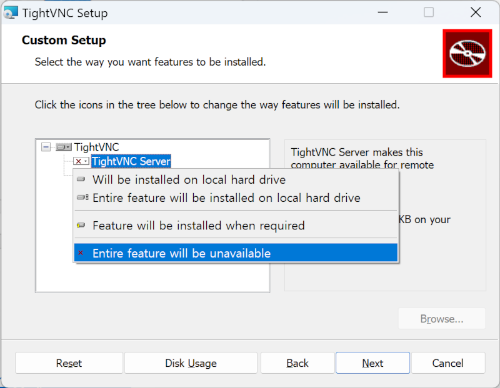Click the yellow drive icon for install when required

pyautogui.click(x=81, y=225)
